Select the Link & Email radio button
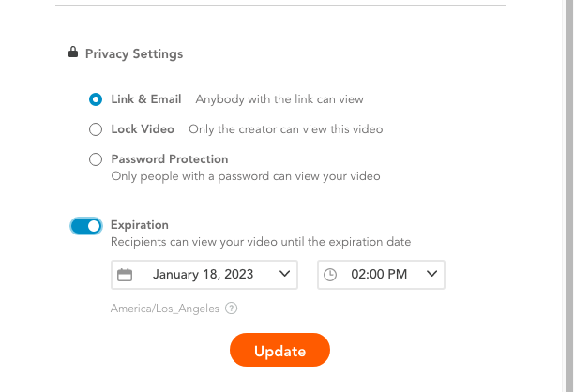 (x=96, y=99)
